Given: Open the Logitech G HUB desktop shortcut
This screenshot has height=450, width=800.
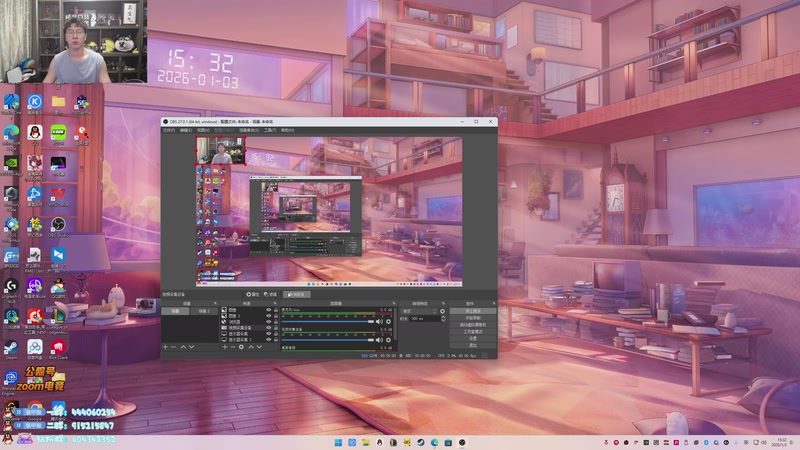Looking at the screenshot, I should [11, 289].
